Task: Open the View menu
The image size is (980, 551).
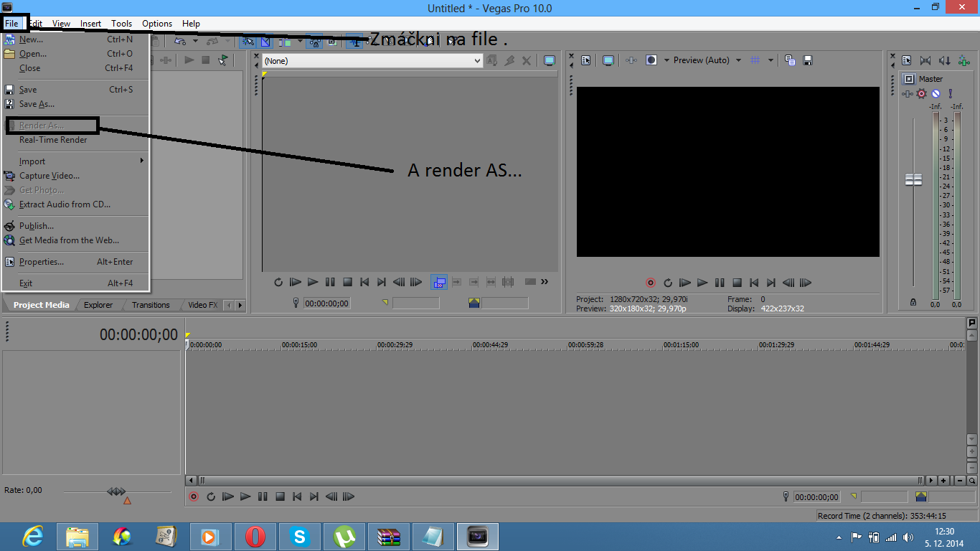Action: pos(61,24)
